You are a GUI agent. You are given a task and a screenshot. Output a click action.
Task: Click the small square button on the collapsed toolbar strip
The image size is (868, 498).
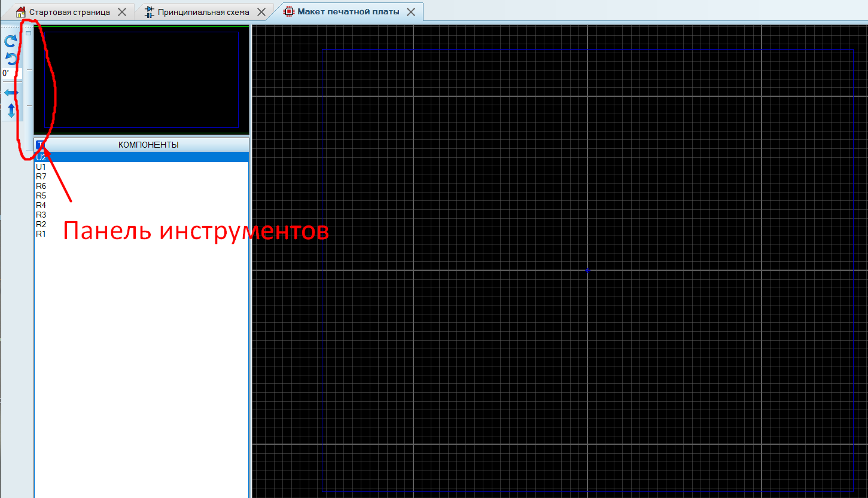point(28,33)
